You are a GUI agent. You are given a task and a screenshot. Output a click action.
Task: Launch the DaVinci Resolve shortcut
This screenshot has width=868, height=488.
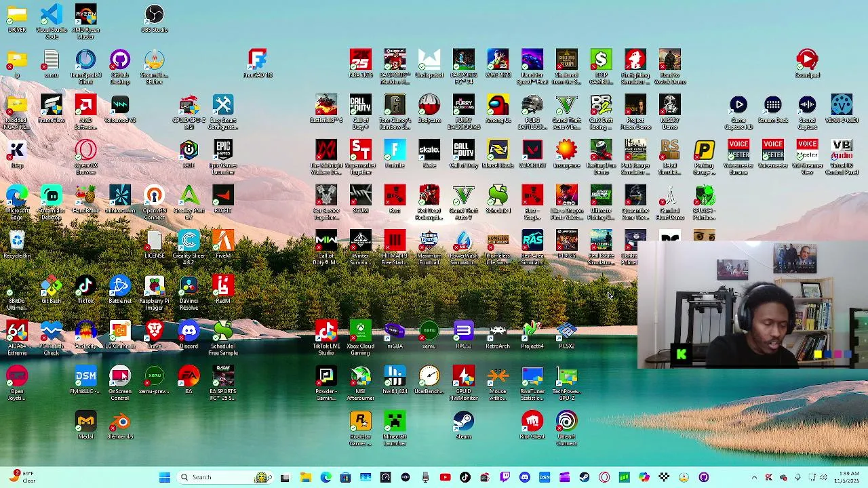click(x=189, y=291)
